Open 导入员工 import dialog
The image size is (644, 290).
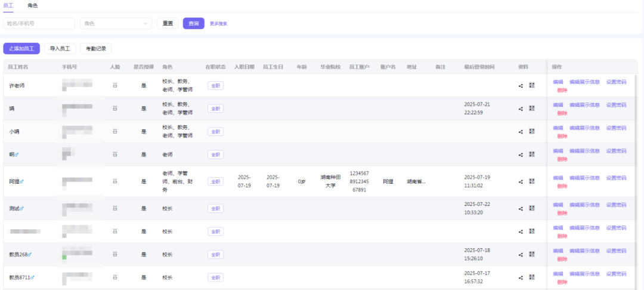point(60,49)
